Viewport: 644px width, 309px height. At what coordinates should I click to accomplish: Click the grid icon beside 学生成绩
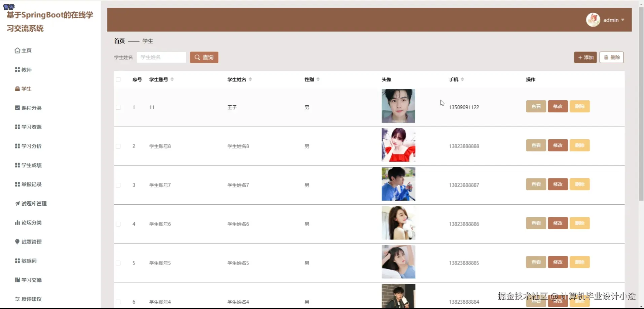click(17, 165)
